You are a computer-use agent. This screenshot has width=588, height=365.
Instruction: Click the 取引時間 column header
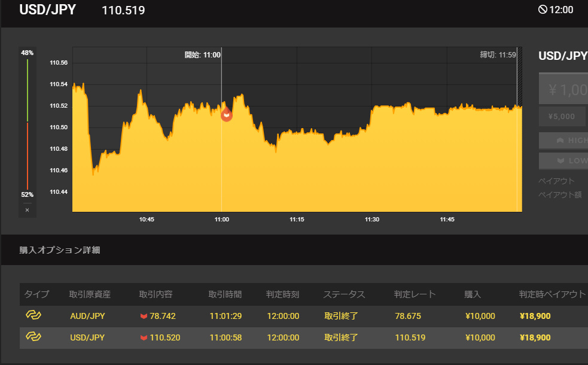(x=225, y=294)
